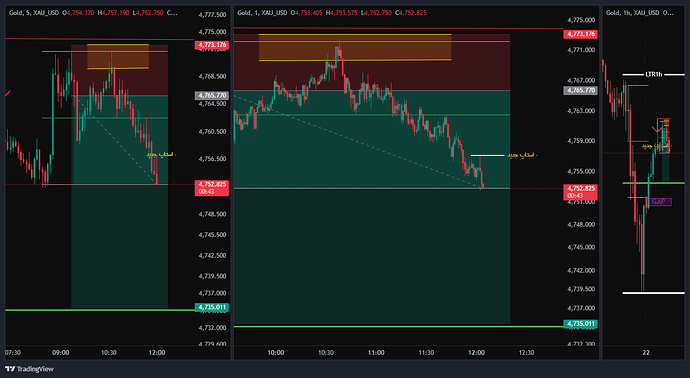The width and height of the screenshot is (690, 378).
Task: Select yellow scalp line on 1-minute chart
Action: 487,155
